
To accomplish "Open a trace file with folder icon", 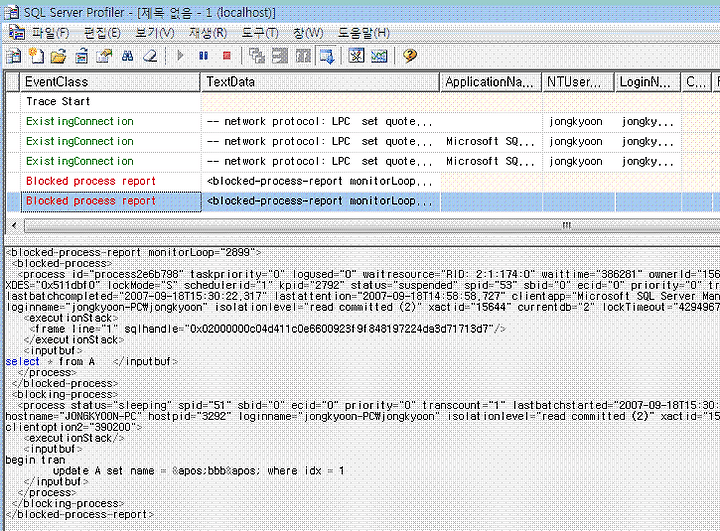I will [58, 56].
